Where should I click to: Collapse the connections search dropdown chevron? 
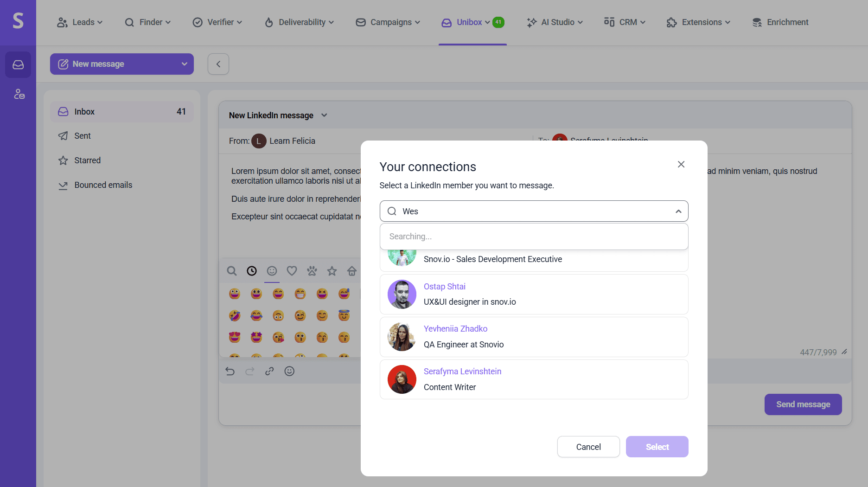tap(678, 211)
